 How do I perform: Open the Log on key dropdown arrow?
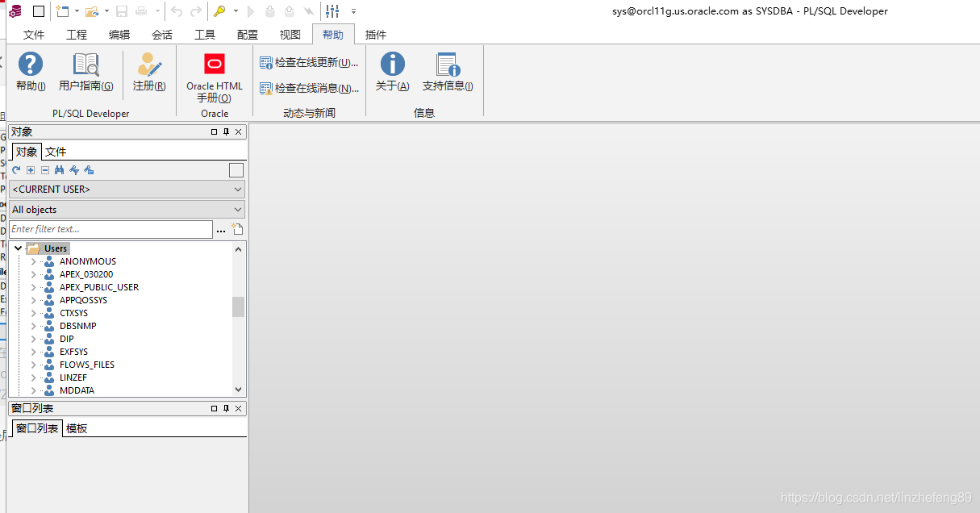pos(236,11)
